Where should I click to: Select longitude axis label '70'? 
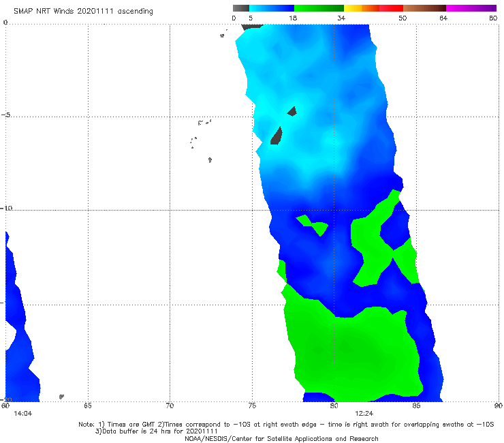pyautogui.click(x=170, y=406)
